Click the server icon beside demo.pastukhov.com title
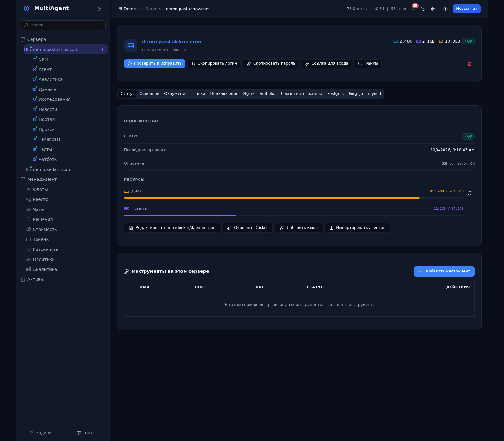This screenshot has width=504, height=441. point(131,46)
